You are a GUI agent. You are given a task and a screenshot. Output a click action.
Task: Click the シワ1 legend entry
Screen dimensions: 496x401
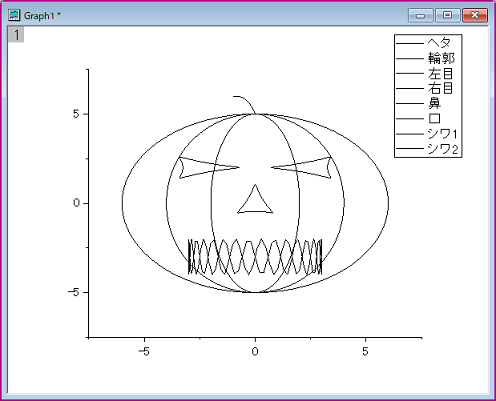pyautogui.click(x=427, y=134)
